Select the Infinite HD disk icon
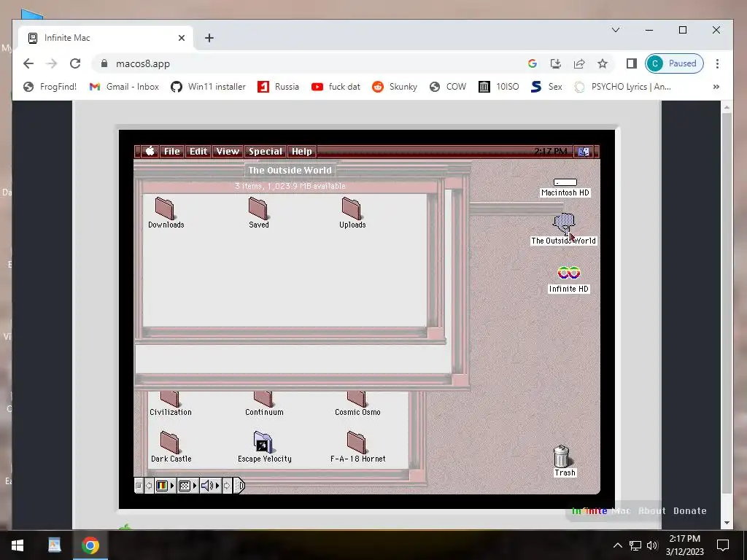Screen dimensions: 747x560 click(569, 279)
